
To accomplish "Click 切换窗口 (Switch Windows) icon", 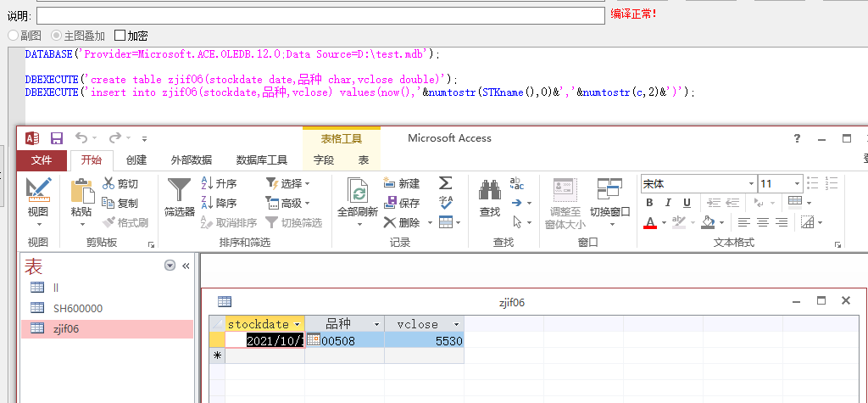I will pyautogui.click(x=610, y=189).
